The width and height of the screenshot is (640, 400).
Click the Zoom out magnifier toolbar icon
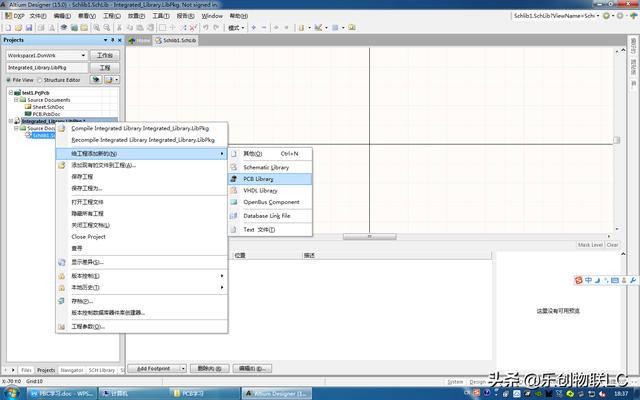coord(107,28)
